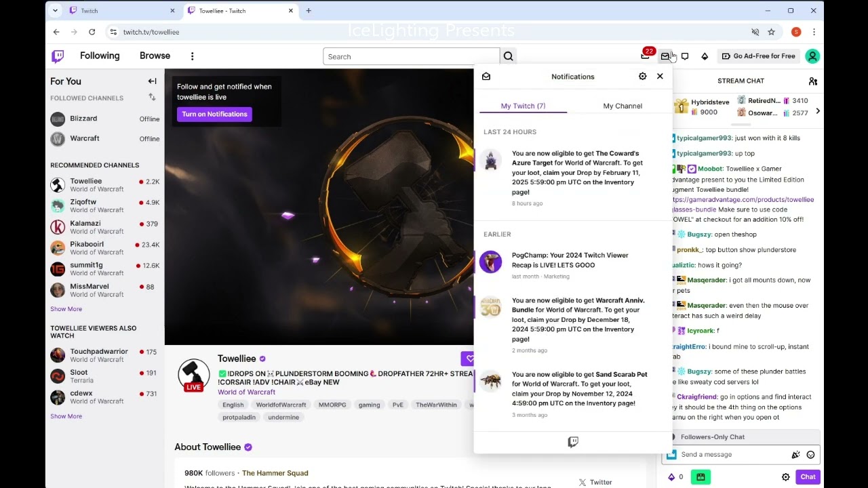868x488 pixels.
Task: Bookmark this page with star icon
Action: (771, 32)
